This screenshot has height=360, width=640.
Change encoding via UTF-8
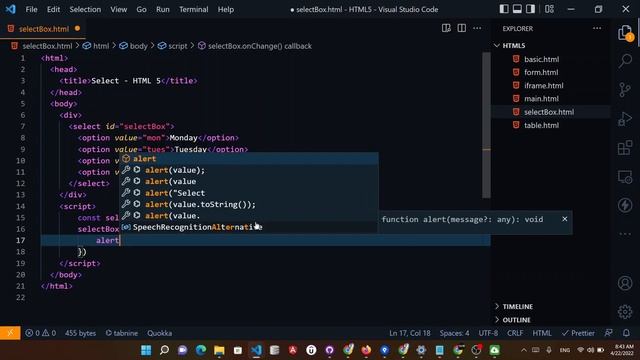488,333
